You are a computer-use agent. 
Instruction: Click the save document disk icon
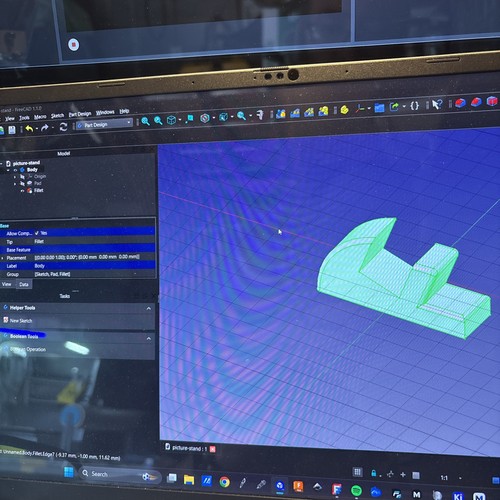[12, 130]
